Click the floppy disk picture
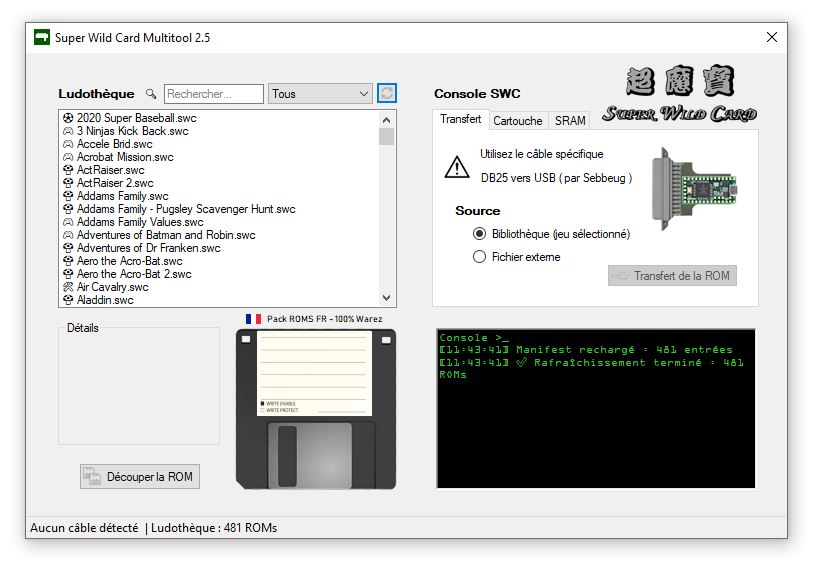Viewport: 823px width, 572px height. pos(316,409)
